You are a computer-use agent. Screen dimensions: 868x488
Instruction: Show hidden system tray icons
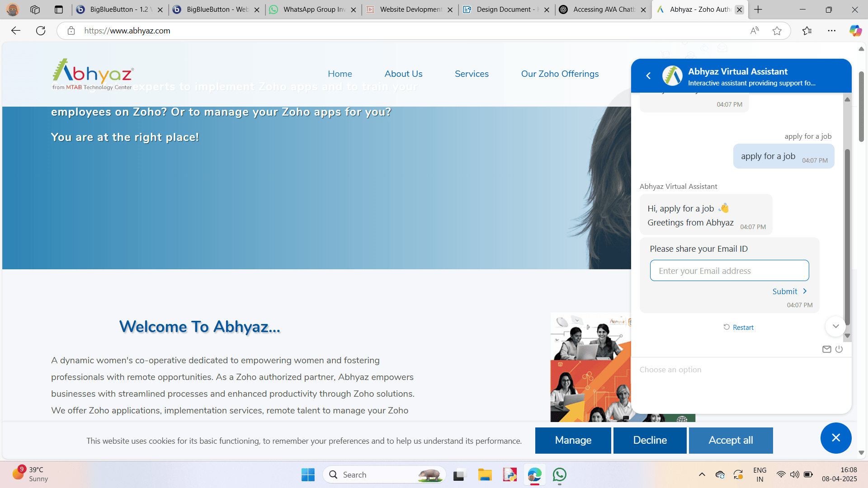pos(702,474)
